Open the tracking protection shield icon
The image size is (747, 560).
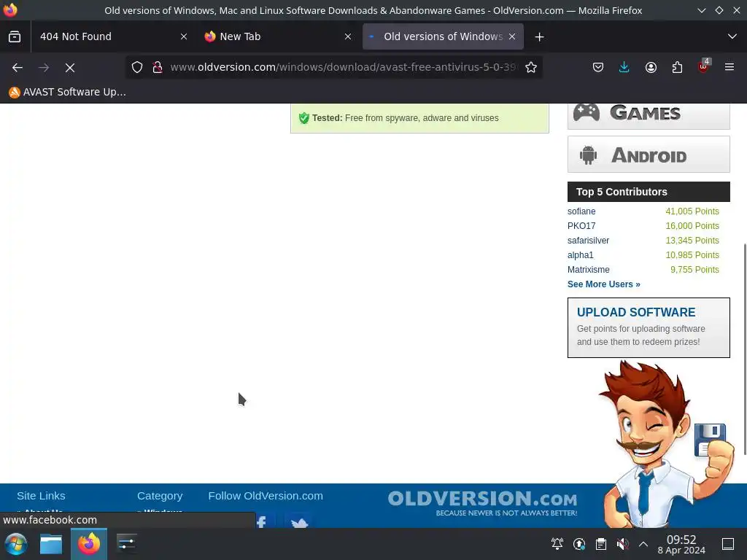(137, 67)
